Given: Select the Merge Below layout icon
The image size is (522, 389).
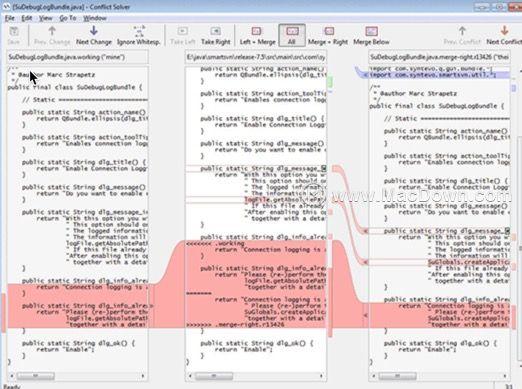Looking at the screenshot, I should coord(371,31).
